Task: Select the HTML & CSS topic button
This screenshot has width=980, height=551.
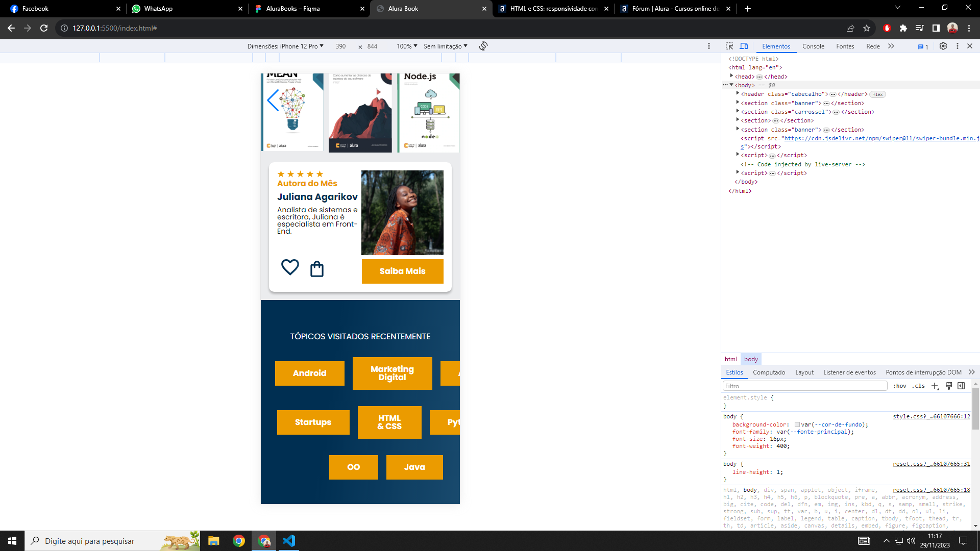Action: pos(389,422)
